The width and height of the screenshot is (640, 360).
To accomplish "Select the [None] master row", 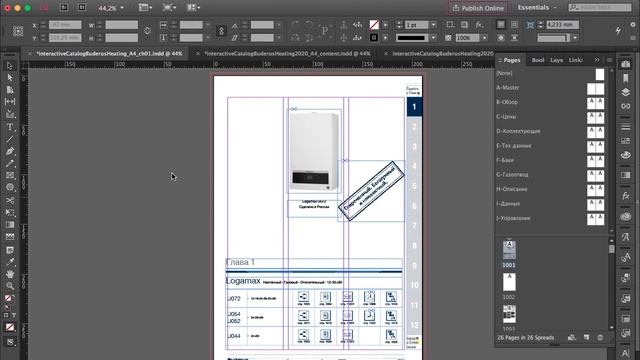I will (x=551, y=73).
